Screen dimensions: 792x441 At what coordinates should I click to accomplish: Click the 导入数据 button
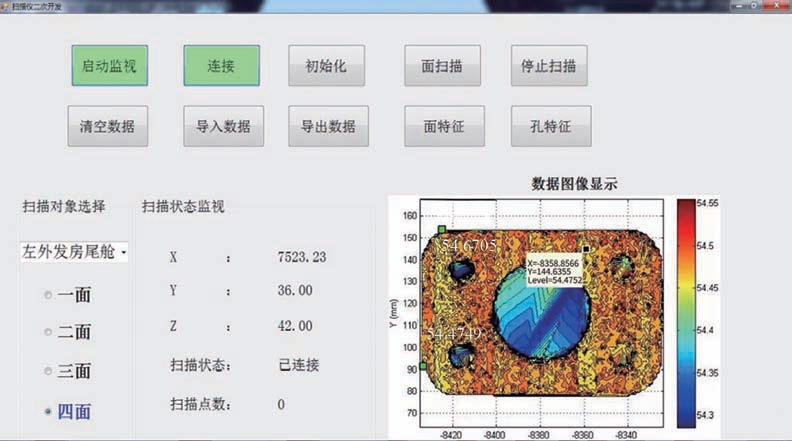pyautogui.click(x=223, y=127)
